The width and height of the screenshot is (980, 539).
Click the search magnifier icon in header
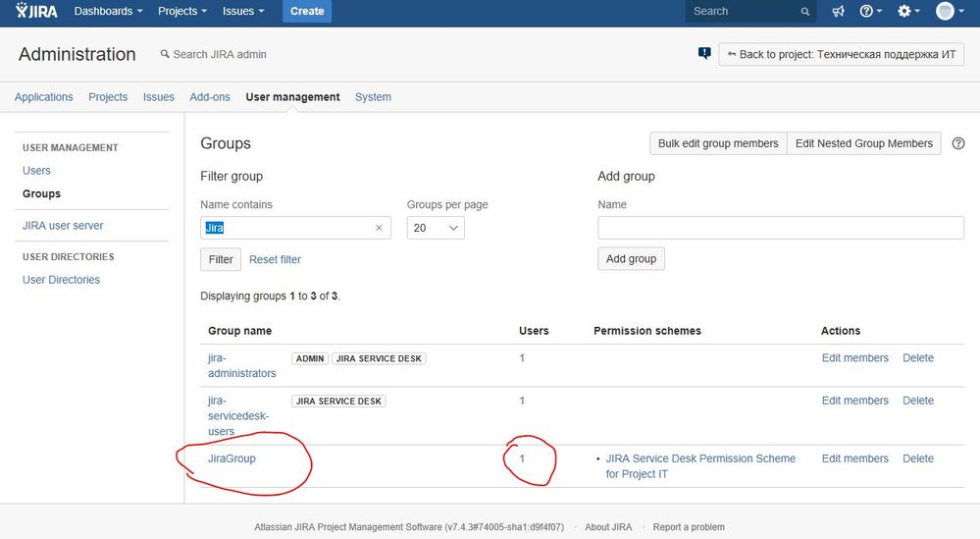805,11
